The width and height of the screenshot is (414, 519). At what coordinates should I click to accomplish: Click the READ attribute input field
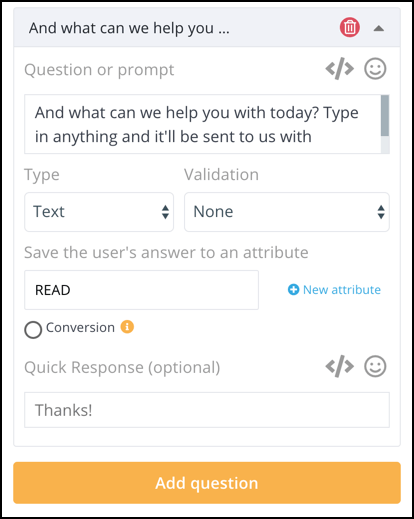[141, 290]
